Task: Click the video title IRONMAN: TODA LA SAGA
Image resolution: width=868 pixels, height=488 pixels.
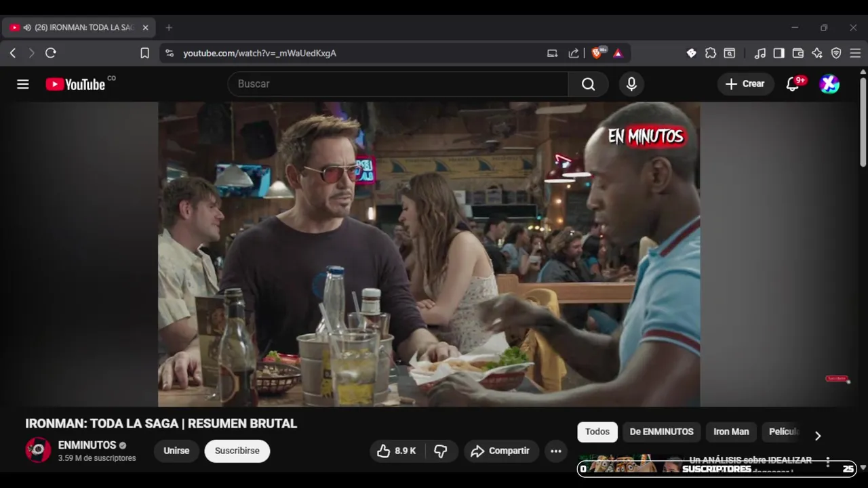Action: 161,424
